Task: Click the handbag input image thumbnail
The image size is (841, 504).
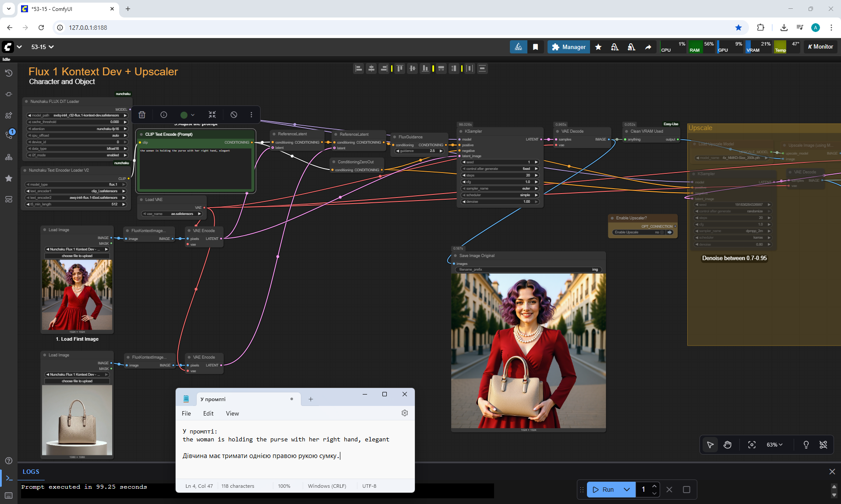Action: point(77,419)
